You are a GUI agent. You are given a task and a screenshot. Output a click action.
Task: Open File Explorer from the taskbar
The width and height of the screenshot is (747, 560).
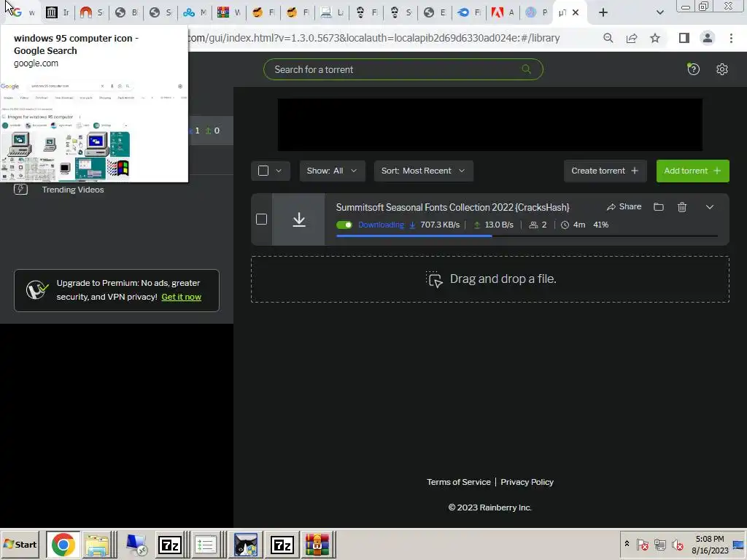pos(97,545)
